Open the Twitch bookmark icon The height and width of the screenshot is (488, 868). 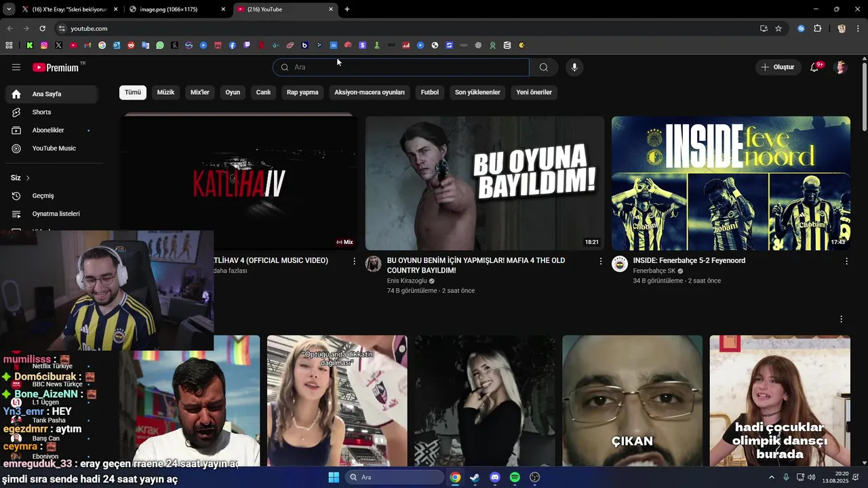[x=247, y=45]
